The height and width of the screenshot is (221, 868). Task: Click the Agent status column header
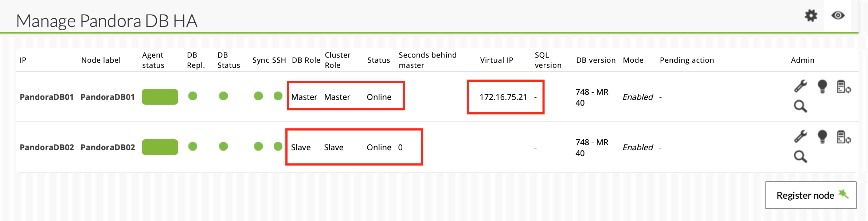coord(153,60)
